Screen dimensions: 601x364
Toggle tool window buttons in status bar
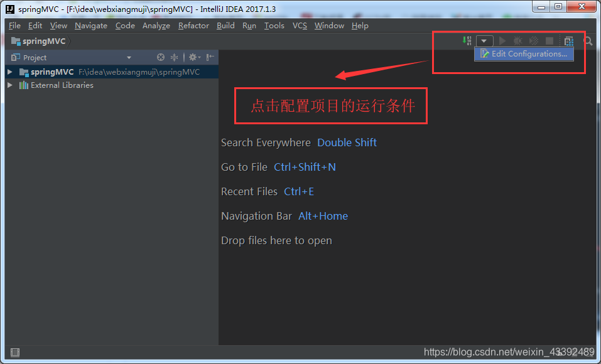click(15, 352)
